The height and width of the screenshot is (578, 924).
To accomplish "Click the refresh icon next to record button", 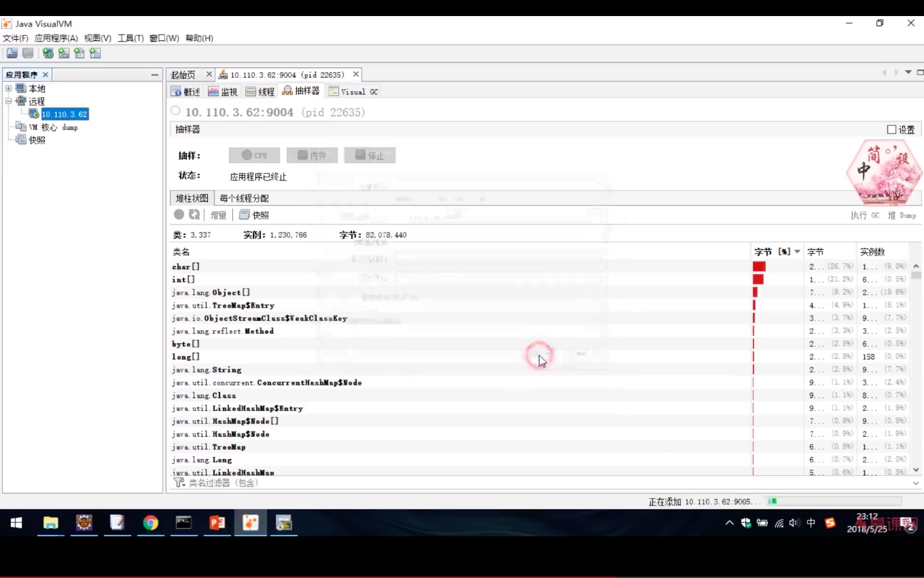I will 194,215.
